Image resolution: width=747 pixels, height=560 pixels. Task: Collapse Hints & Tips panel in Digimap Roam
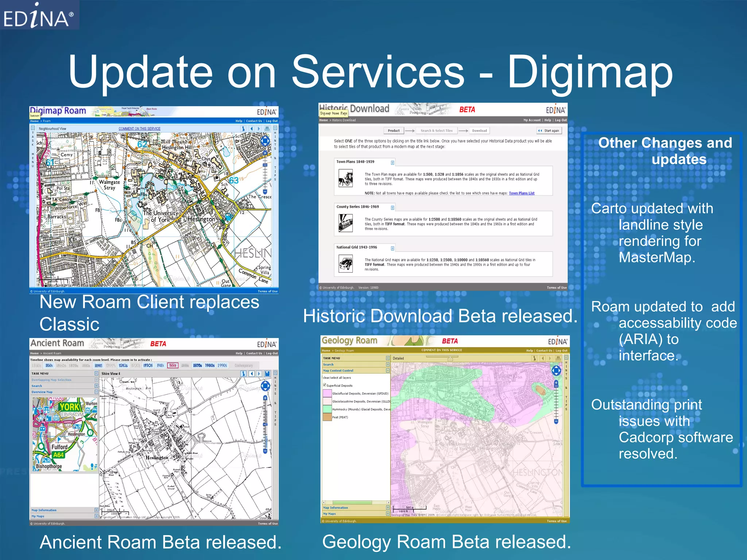275,128
